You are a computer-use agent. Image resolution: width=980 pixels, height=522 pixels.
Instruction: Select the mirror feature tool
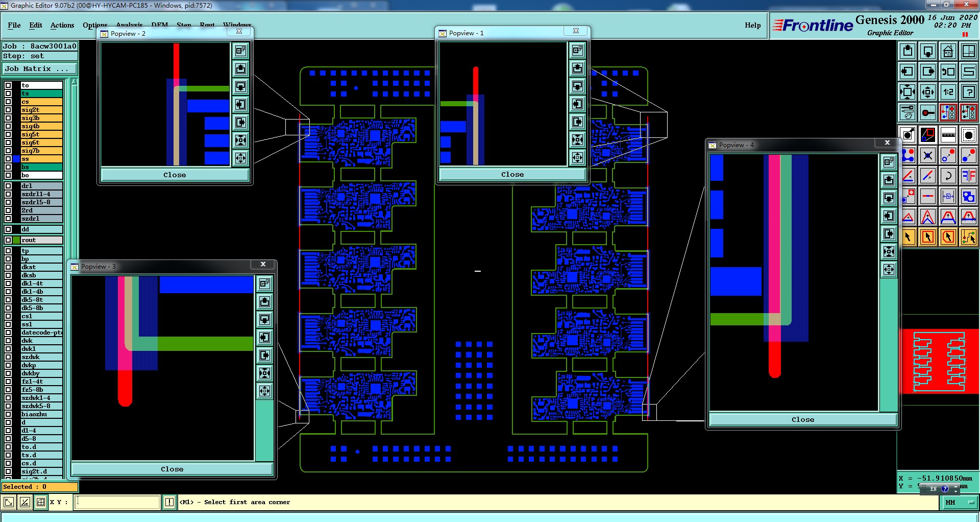969,176
